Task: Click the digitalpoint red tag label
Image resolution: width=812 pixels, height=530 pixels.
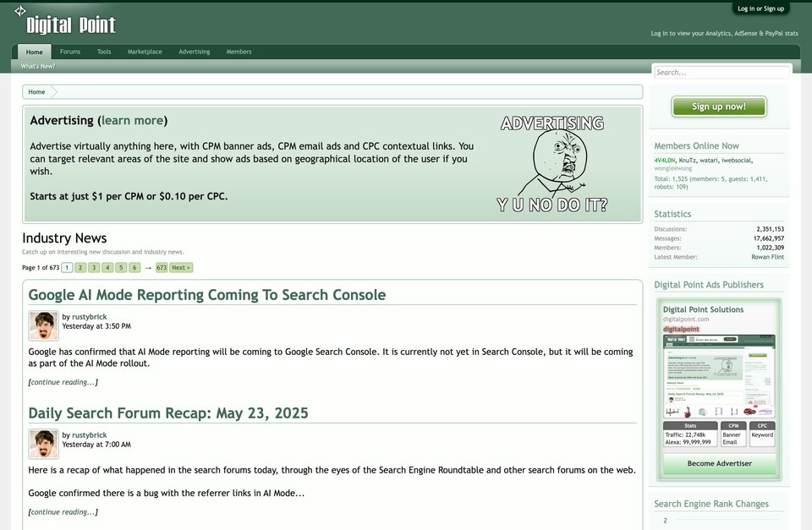Action: point(681,329)
